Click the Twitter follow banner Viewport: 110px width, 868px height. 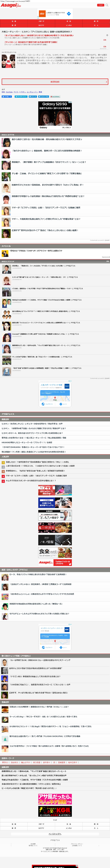point(55,562)
